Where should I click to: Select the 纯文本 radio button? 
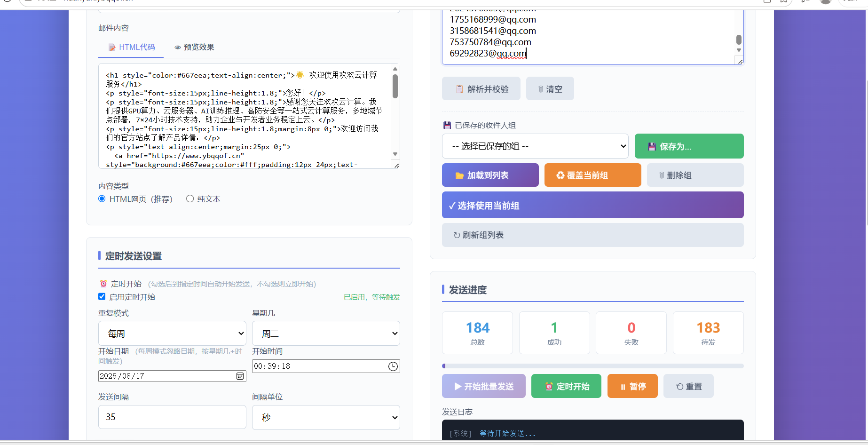coord(190,199)
